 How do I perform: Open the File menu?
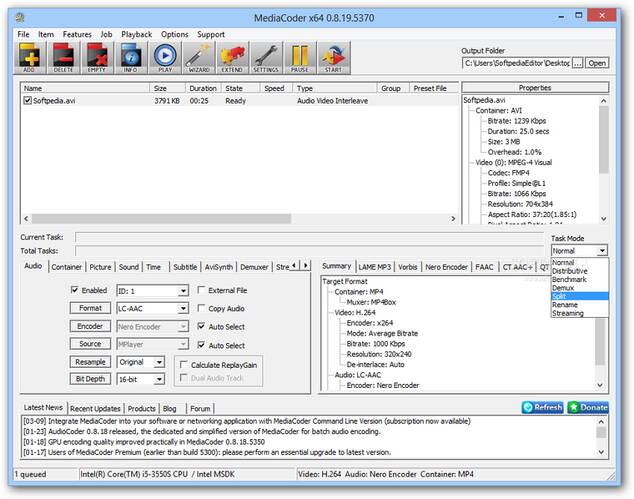coord(23,34)
